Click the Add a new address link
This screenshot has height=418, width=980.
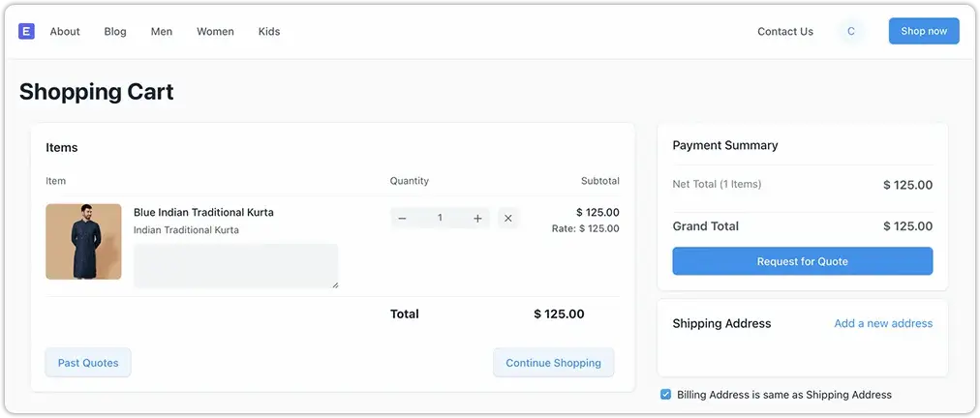tap(883, 323)
